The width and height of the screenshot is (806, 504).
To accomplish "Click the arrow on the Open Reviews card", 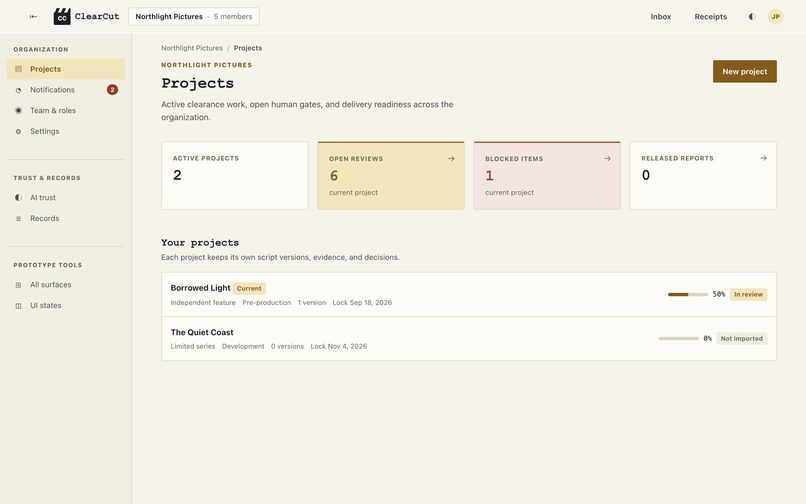I will 451,158.
